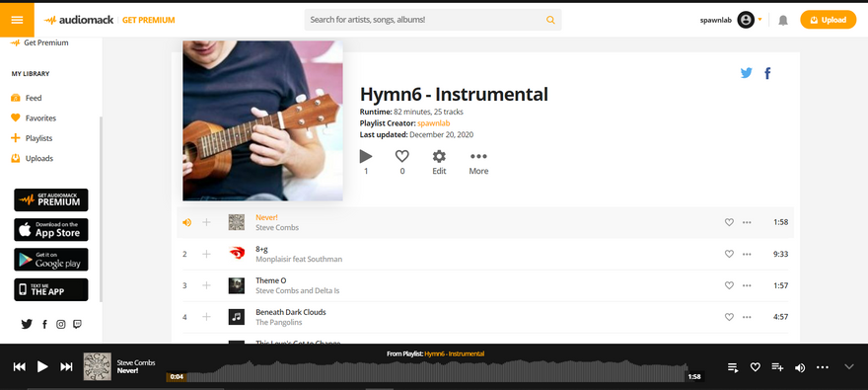The width and height of the screenshot is (868, 390).
Task: Favorite the Hymn6 playlist with heart
Action: 401,156
